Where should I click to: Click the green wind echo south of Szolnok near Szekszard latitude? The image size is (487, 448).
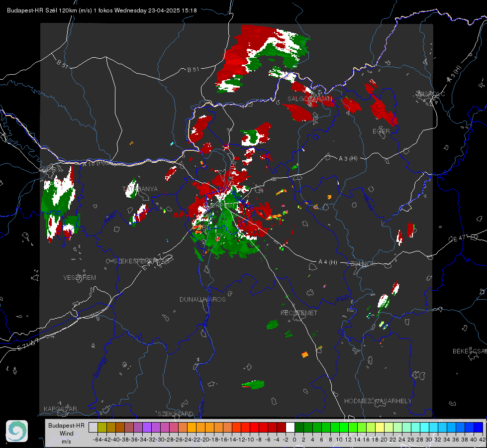coord(253,385)
